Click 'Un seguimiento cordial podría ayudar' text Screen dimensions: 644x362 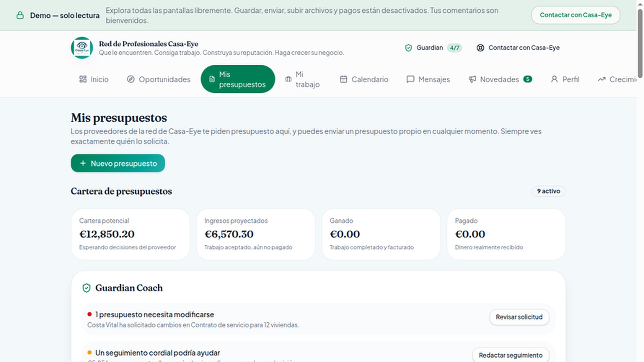point(158,353)
